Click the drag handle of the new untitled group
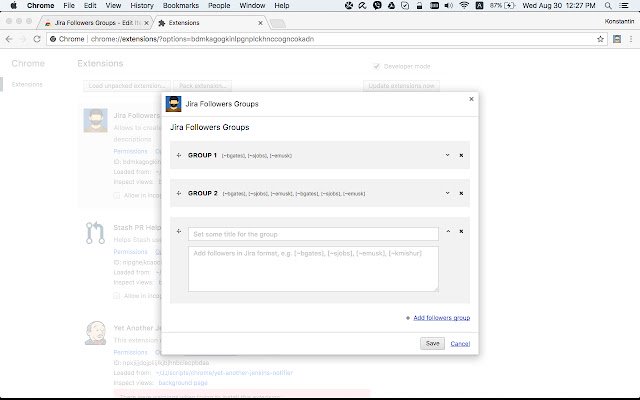This screenshot has width=640, height=400. (179, 231)
